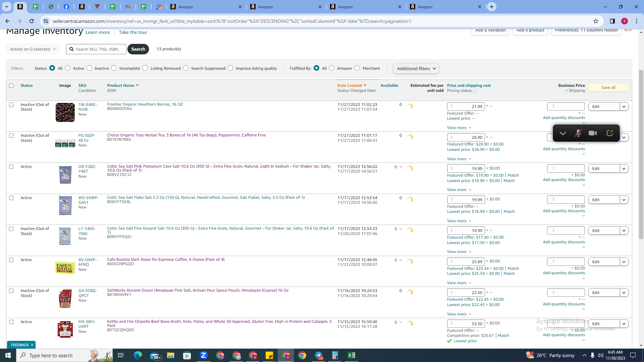644x362 pixels.
Task: Switch to the Gmail browser tab
Action: (x=128, y=7)
